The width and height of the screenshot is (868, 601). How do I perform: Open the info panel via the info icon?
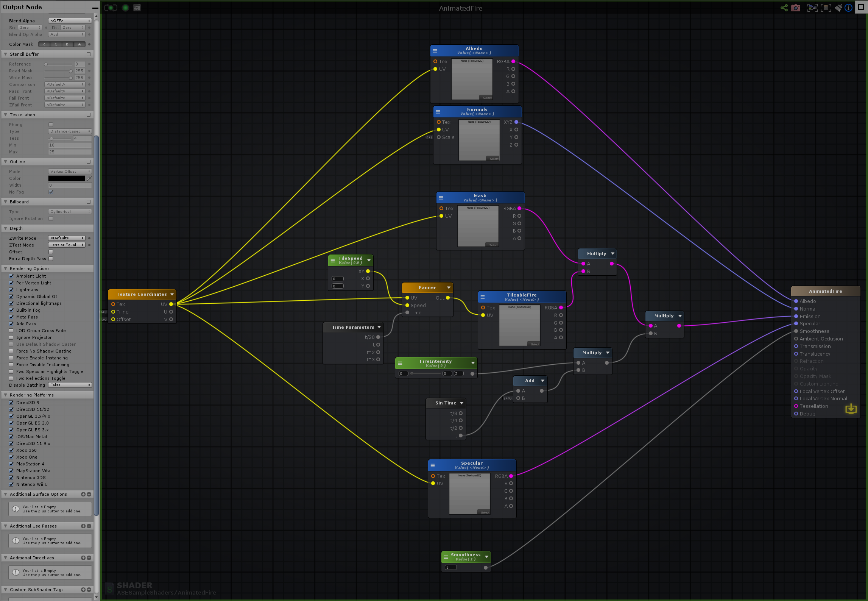(x=848, y=8)
